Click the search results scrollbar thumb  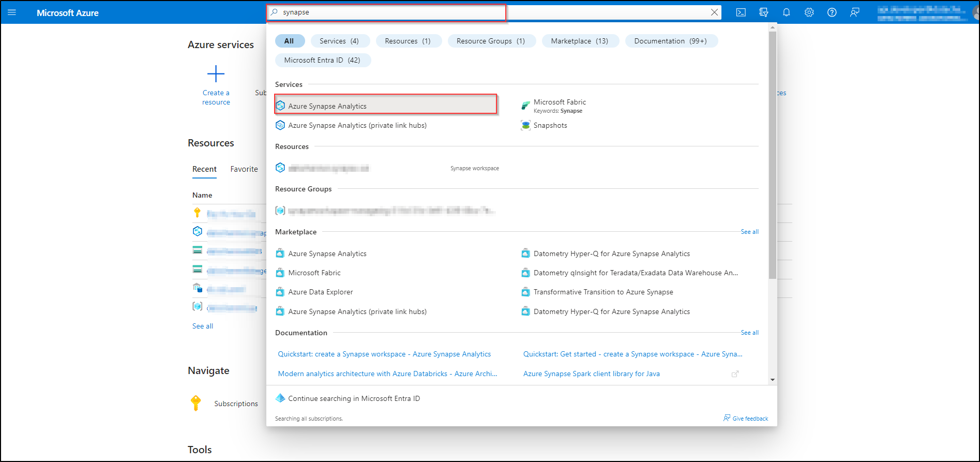pyautogui.click(x=773, y=155)
